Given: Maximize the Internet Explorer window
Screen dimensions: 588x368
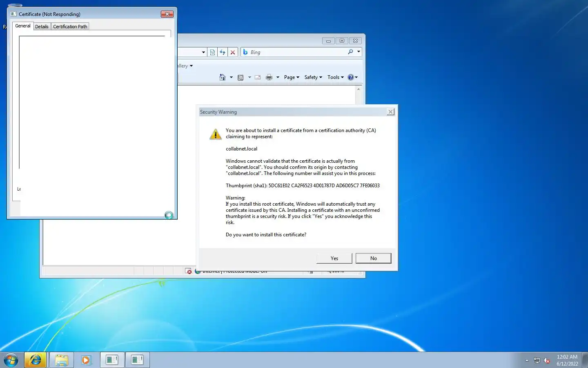Looking at the screenshot, I should (x=342, y=41).
